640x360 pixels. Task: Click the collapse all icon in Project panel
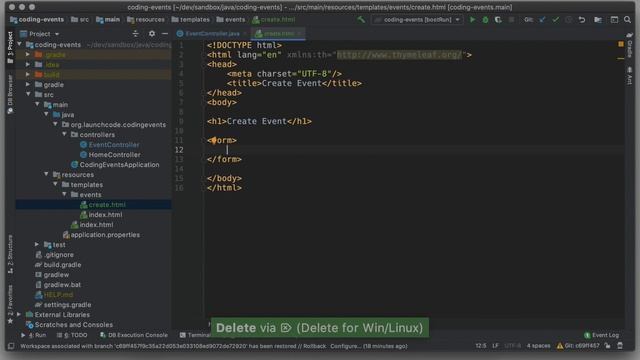pos(136,34)
